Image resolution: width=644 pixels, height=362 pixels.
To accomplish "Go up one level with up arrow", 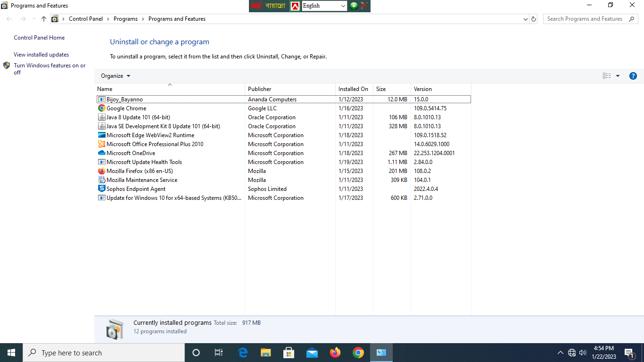I will [44, 19].
